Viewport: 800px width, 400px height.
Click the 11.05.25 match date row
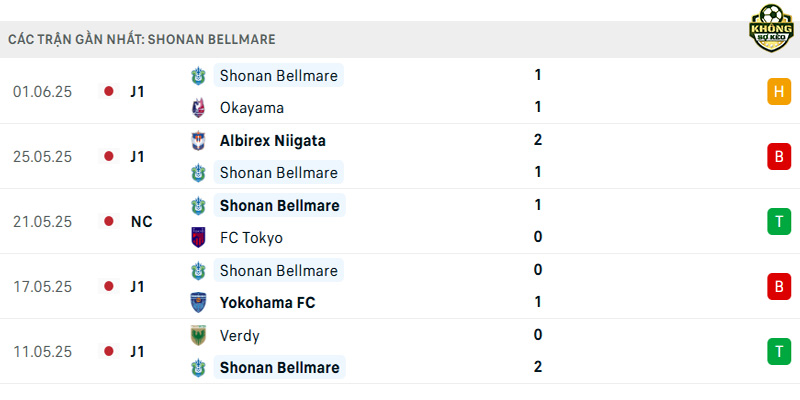[400, 352]
